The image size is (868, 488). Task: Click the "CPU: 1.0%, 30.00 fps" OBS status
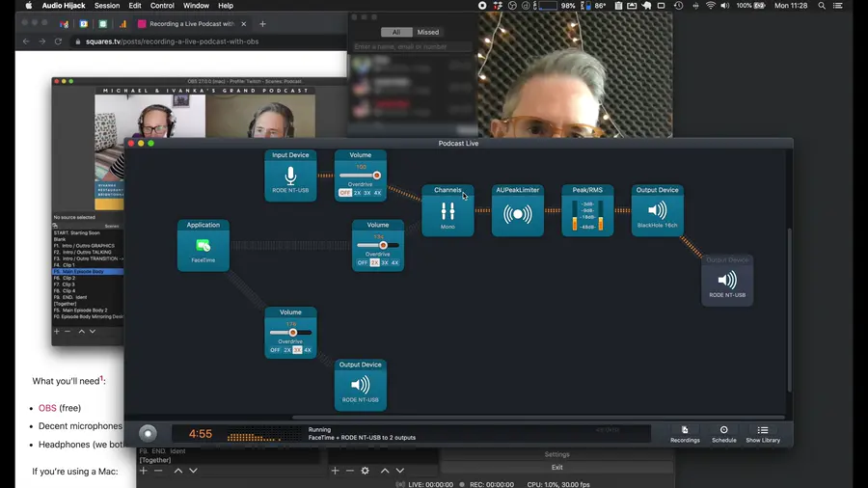pyautogui.click(x=558, y=484)
